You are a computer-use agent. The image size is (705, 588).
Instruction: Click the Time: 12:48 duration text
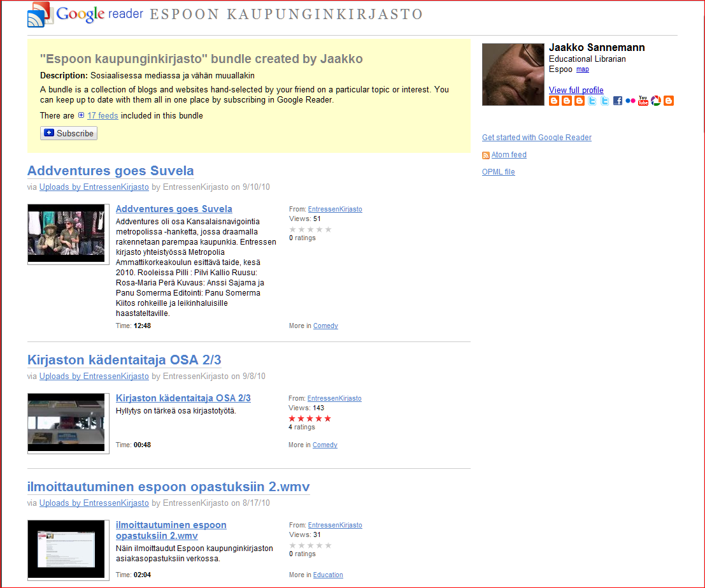tap(133, 326)
